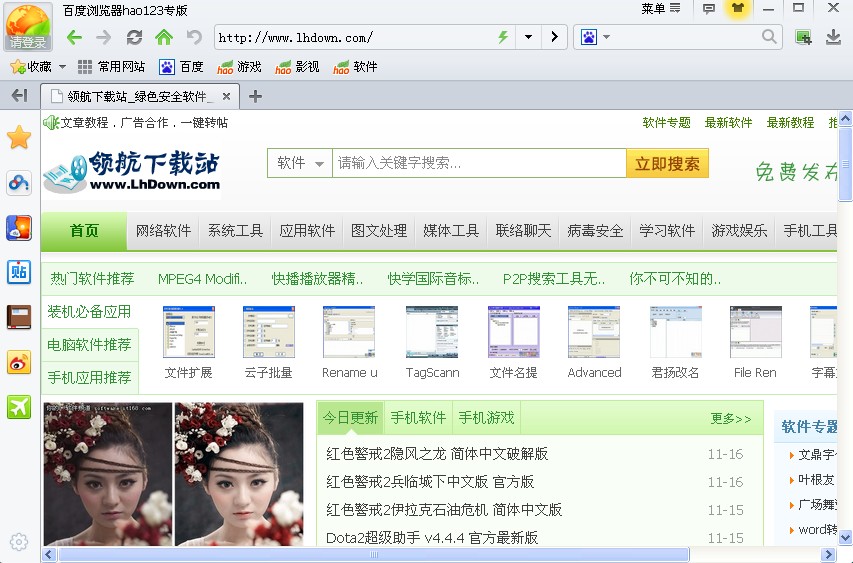853x563 pixels.
Task: Click the go arrow next to address bar
Action: 554,37
